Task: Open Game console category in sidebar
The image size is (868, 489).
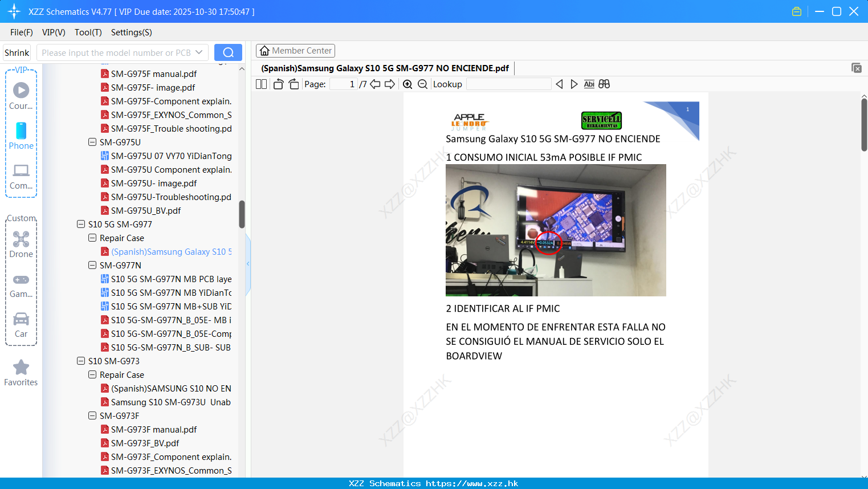Action: click(x=21, y=285)
